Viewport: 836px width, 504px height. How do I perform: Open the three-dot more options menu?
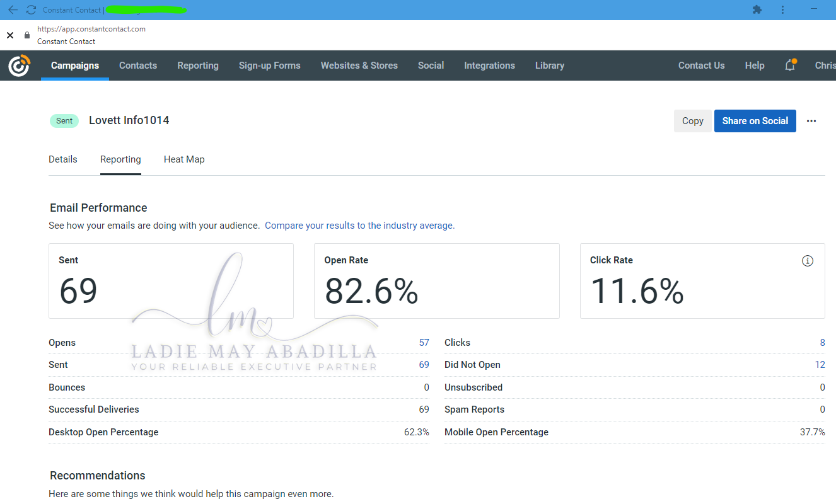811,121
